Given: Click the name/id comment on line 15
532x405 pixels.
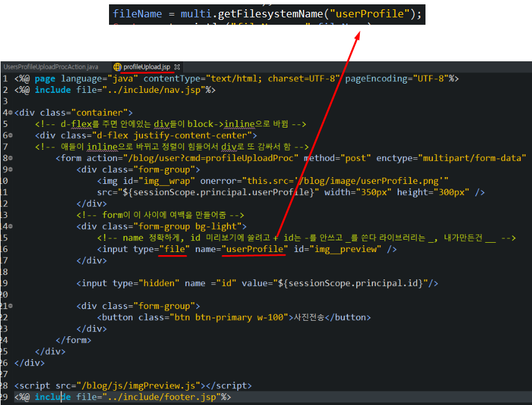Looking at the screenshot, I should pyautogui.click(x=306, y=238).
